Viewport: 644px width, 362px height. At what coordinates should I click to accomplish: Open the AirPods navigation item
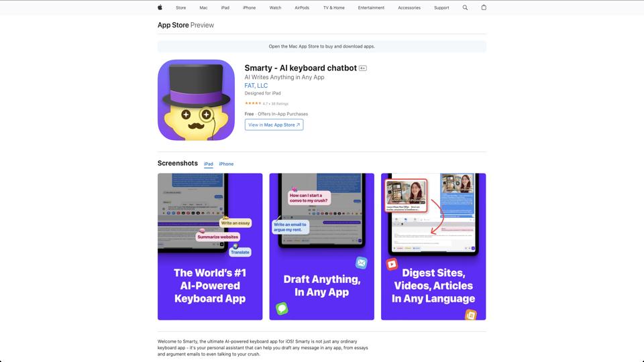point(302,8)
